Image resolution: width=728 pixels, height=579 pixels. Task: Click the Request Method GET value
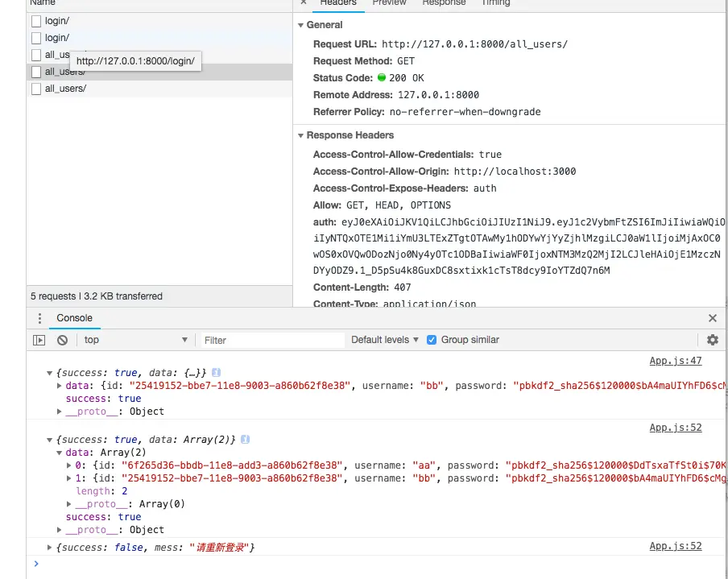pyautogui.click(x=406, y=61)
